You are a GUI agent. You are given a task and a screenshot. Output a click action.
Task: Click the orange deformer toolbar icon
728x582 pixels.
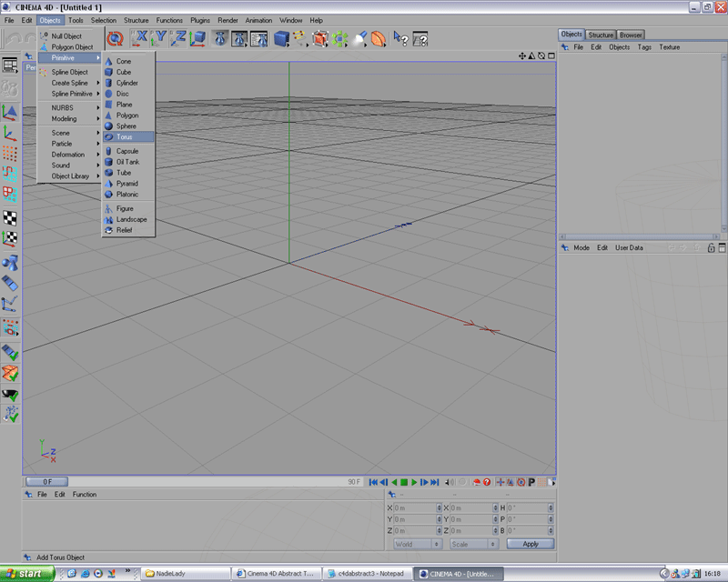pos(379,38)
